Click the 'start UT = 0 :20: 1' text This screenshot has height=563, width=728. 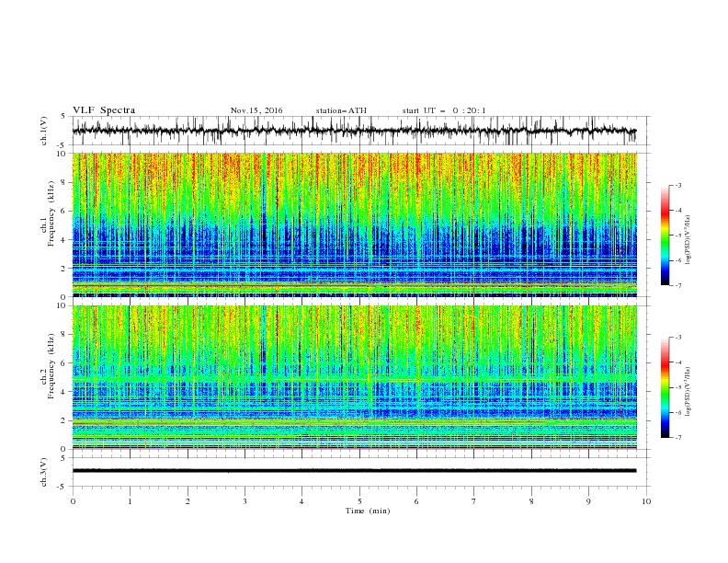coord(444,110)
